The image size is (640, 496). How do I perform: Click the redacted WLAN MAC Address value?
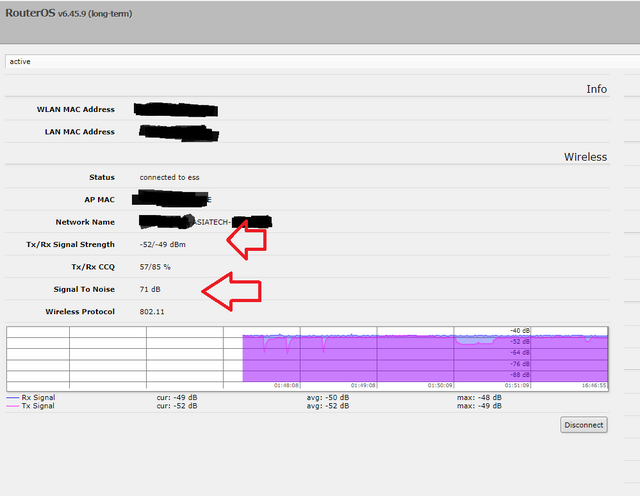click(177, 109)
